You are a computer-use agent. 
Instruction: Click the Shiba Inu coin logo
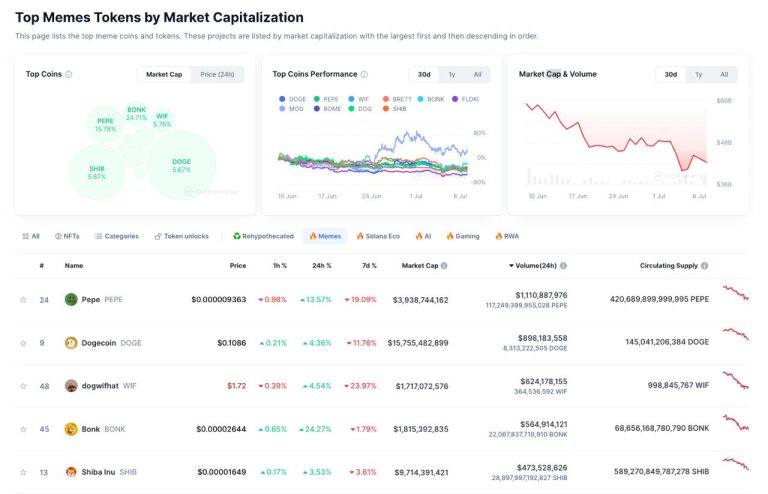tap(71, 472)
